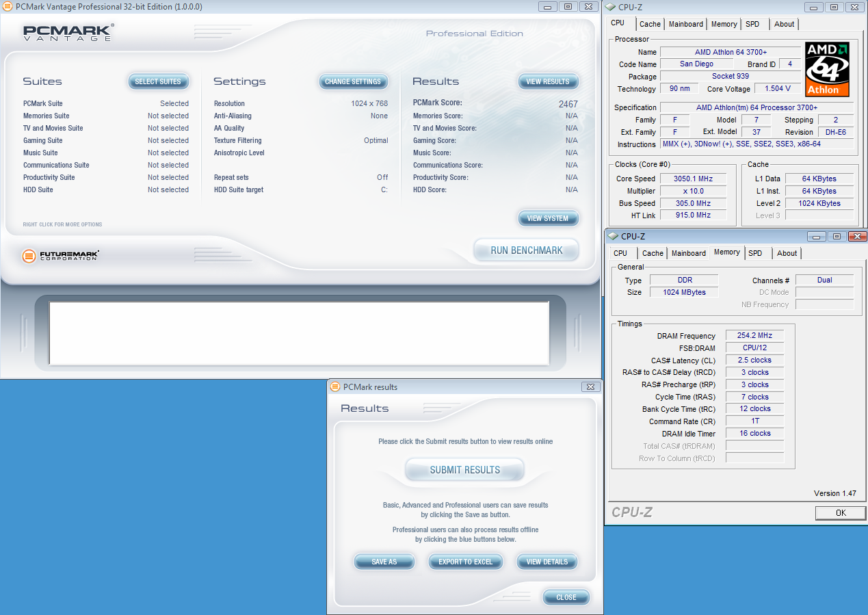This screenshot has height=615, width=868.
Task: Click the Level 2 1024 KBytes field
Action: click(x=819, y=203)
